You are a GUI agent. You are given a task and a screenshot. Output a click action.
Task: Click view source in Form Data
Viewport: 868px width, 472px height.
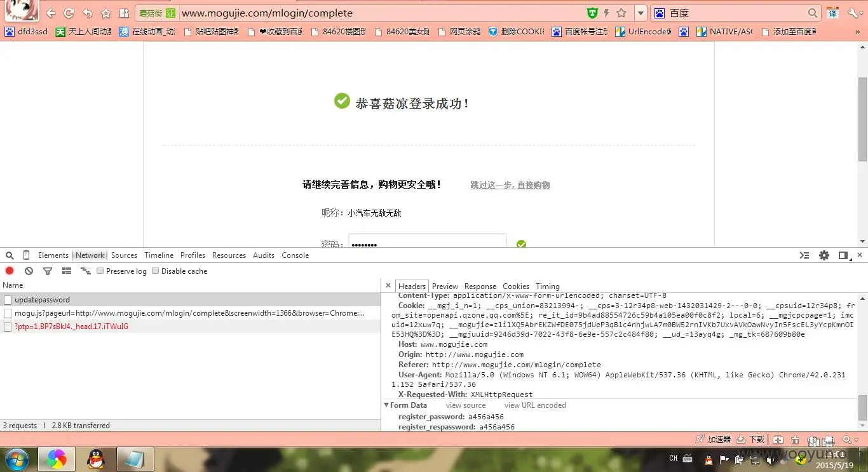[466, 405]
